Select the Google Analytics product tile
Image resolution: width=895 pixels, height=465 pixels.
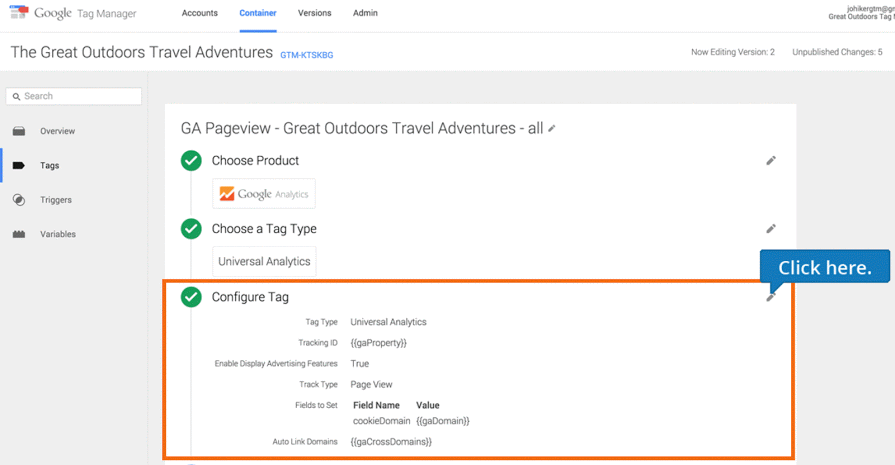coord(264,194)
